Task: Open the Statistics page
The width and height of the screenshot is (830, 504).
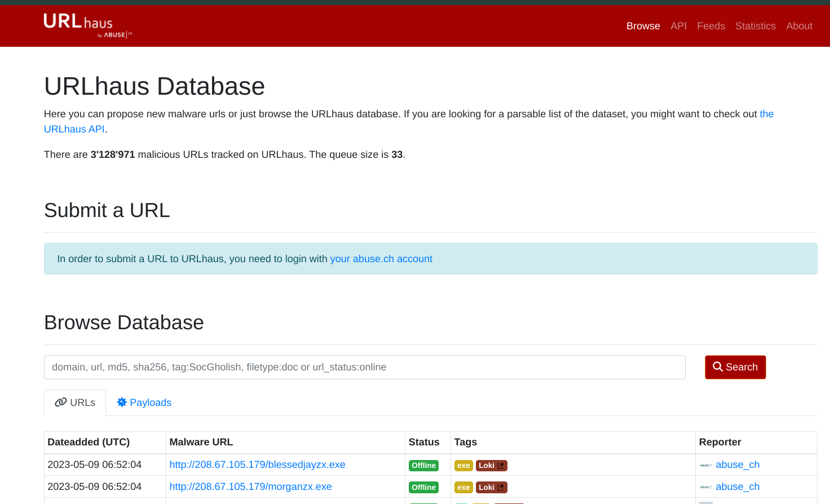Action: [x=755, y=26]
